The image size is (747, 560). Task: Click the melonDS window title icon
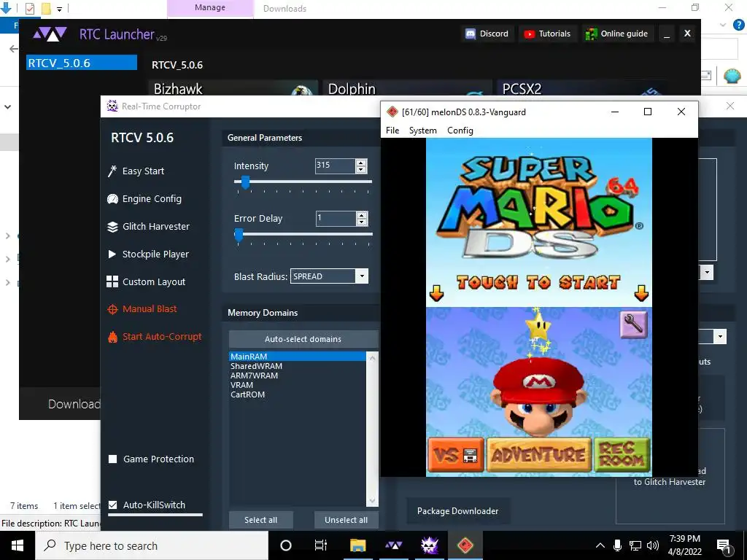point(392,112)
